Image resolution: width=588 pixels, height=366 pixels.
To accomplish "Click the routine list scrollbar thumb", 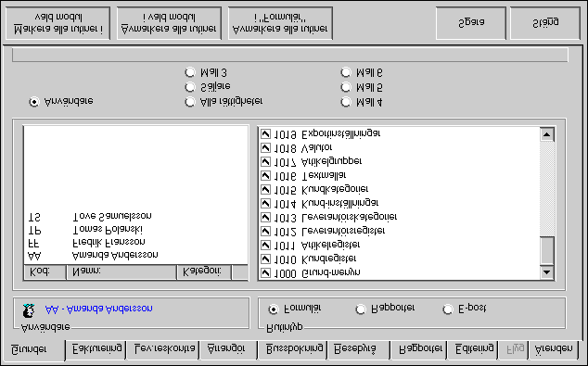I will click(x=547, y=250).
